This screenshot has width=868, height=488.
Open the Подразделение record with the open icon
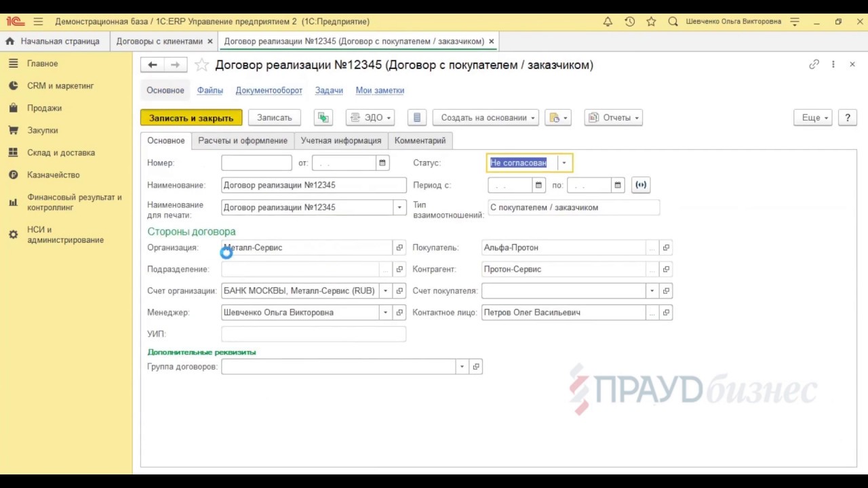pos(399,269)
